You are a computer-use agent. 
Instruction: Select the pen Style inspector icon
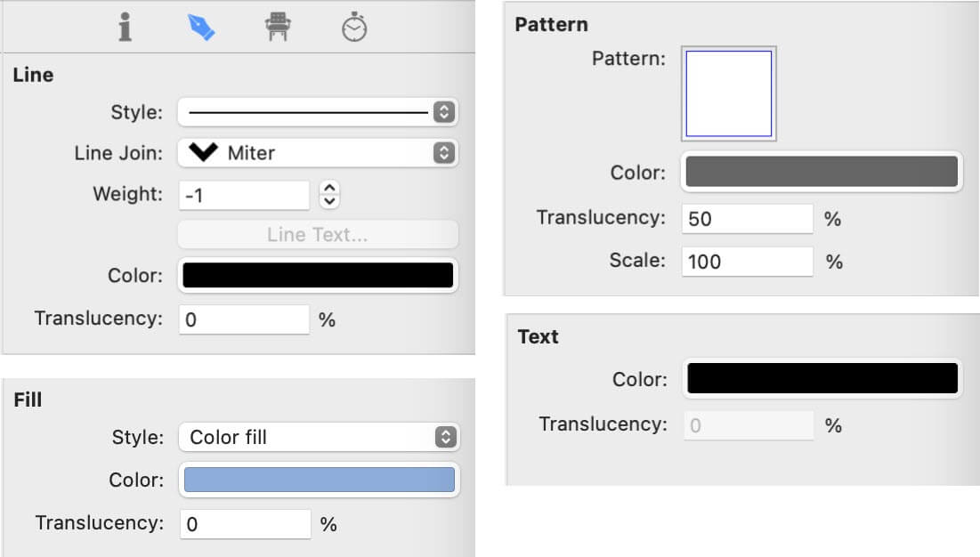pos(201,28)
